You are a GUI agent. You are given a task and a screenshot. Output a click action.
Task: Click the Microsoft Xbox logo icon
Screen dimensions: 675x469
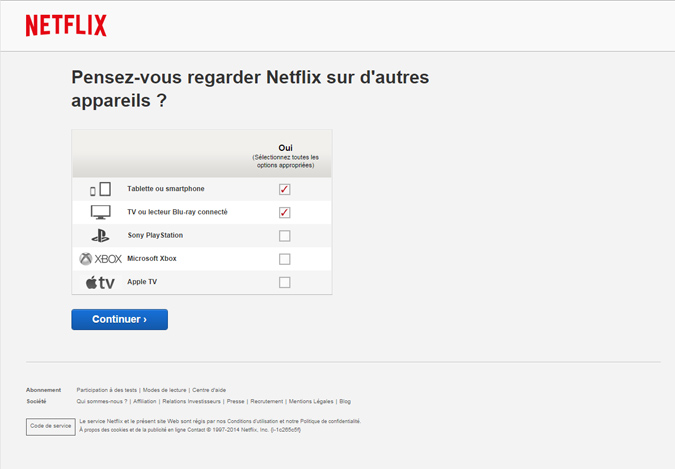pyautogui.click(x=100, y=259)
